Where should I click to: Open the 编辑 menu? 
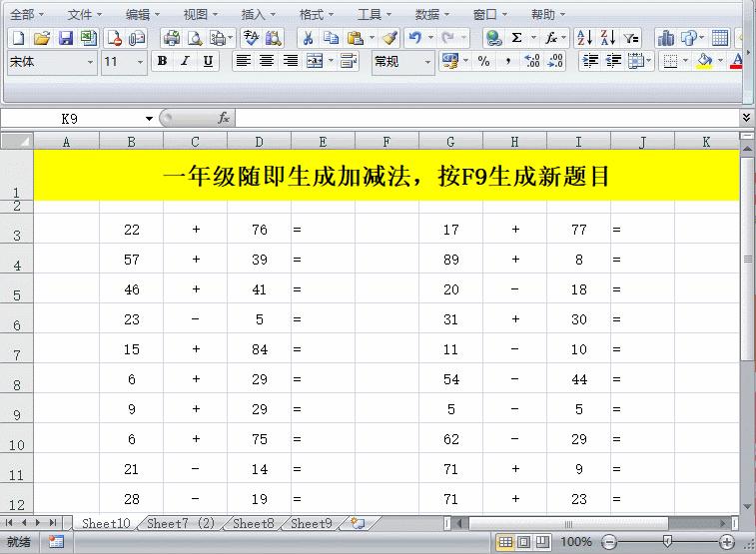(x=142, y=14)
